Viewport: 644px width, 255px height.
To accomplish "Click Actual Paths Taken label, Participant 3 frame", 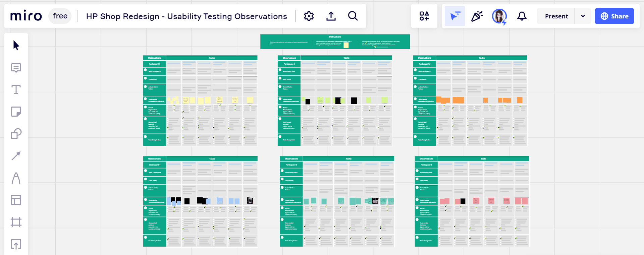I will pos(423,88).
